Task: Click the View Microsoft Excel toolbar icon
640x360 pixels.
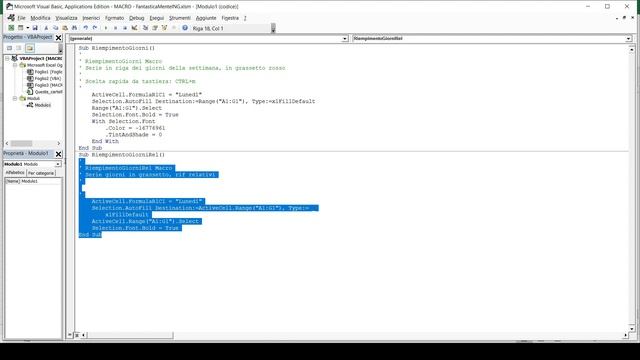Action: [11, 28]
